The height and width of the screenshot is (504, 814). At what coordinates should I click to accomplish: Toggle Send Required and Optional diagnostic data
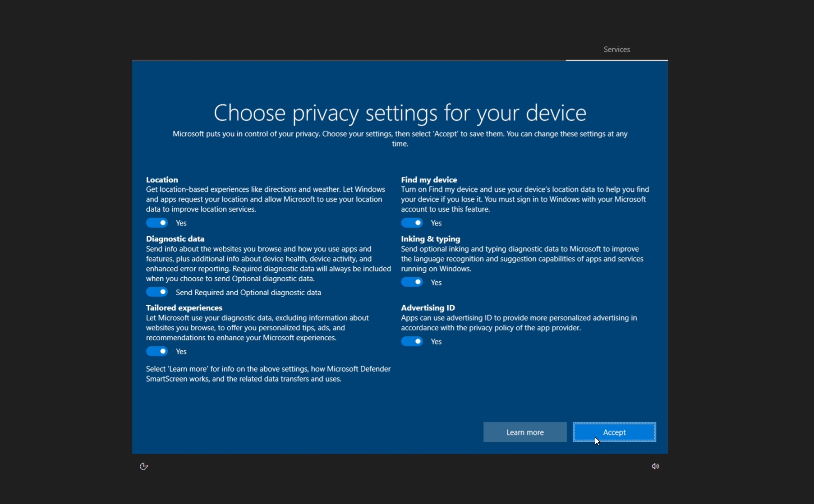pos(157,292)
